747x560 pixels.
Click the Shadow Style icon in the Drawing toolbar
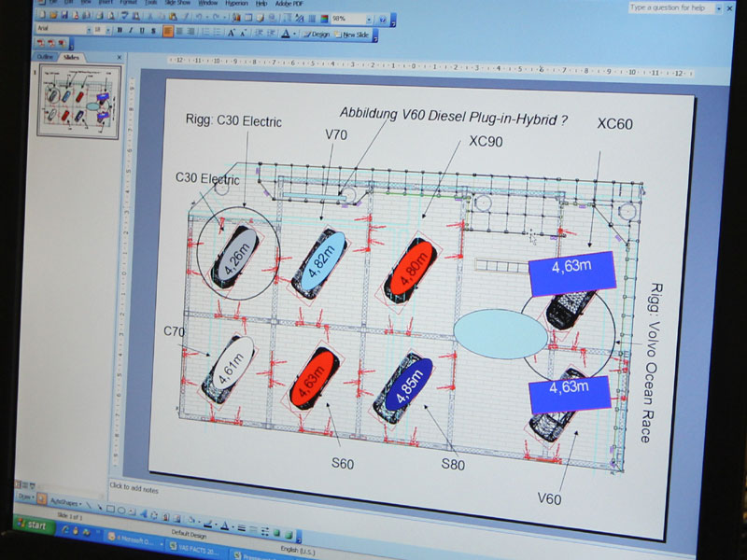[x=276, y=533]
